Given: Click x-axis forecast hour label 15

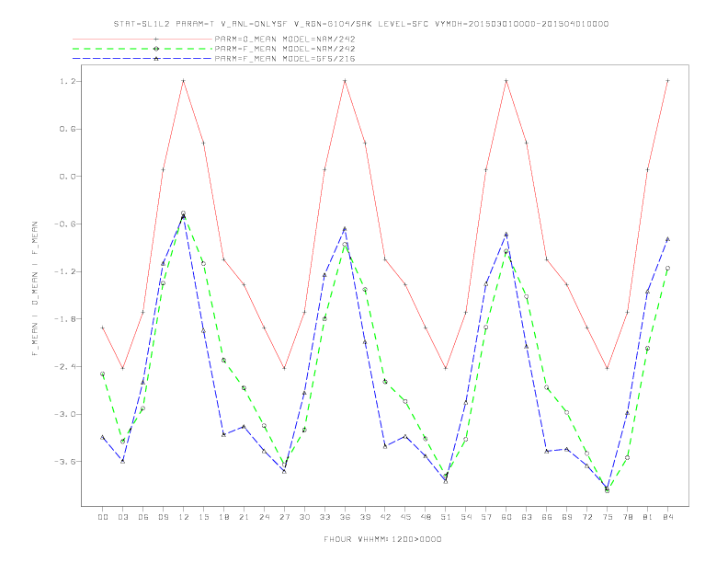Looking at the screenshot, I should (x=203, y=517).
